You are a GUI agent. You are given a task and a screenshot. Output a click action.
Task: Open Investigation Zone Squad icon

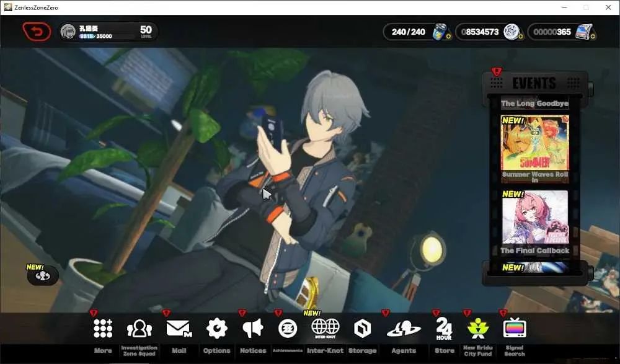click(x=139, y=329)
